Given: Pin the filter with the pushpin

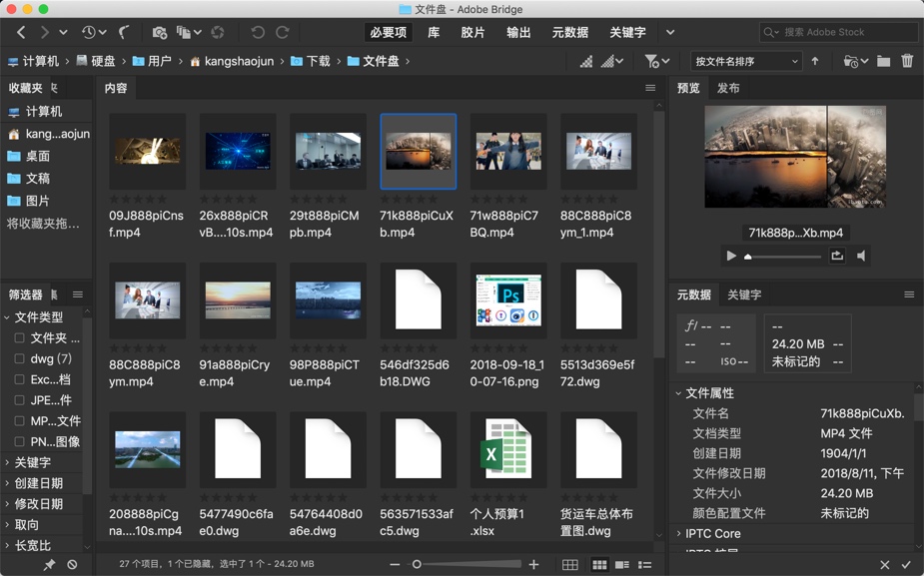Looking at the screenshot, I should pos(49,564).
